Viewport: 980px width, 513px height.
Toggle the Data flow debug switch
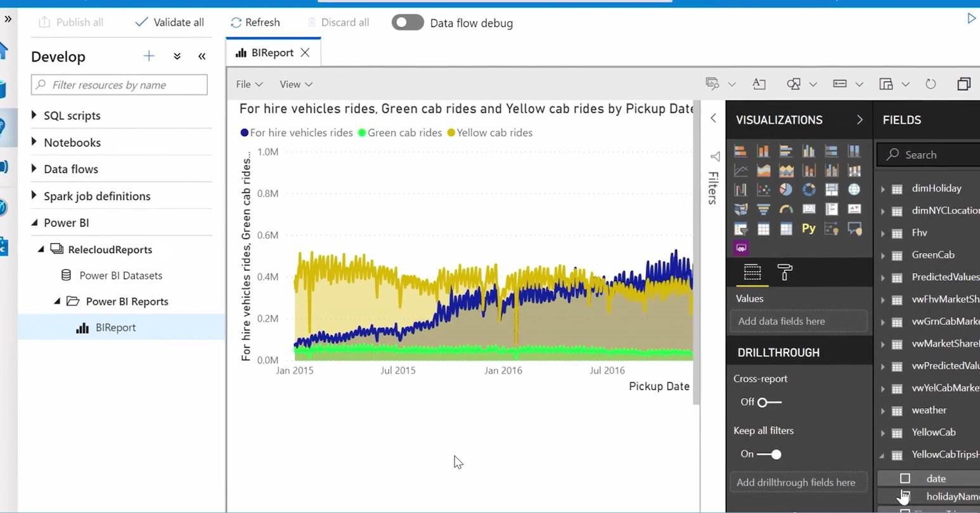[x=408, y=23]
